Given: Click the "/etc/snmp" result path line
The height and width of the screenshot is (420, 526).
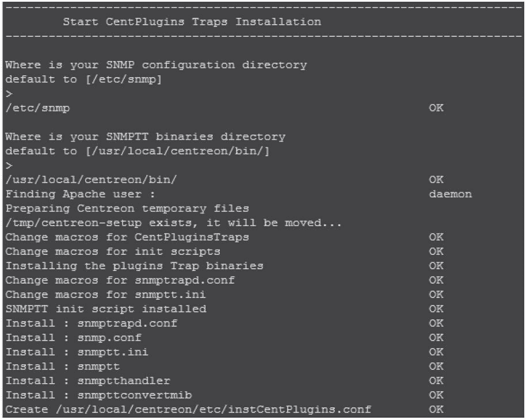Looking at the screenshot, I should click(x=37, y=108).
